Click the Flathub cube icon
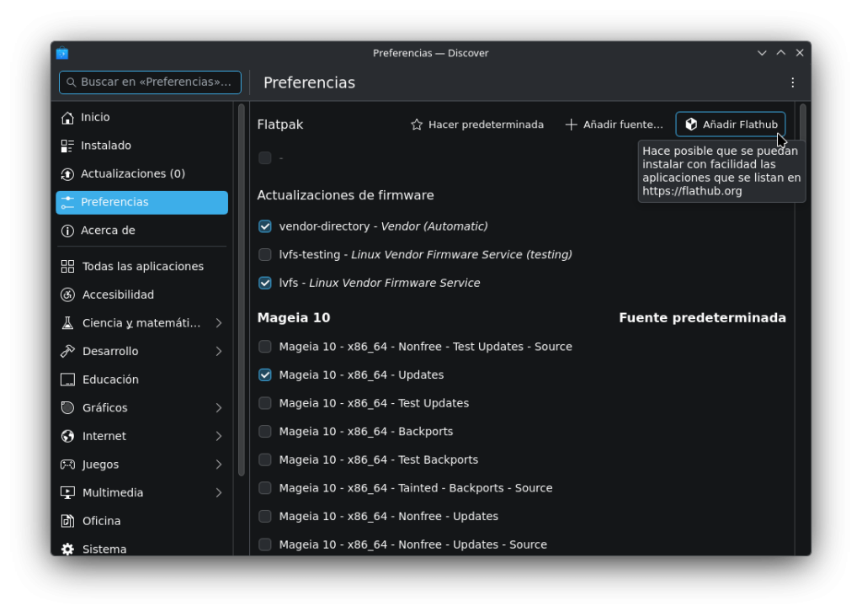 tap(691, 125)
